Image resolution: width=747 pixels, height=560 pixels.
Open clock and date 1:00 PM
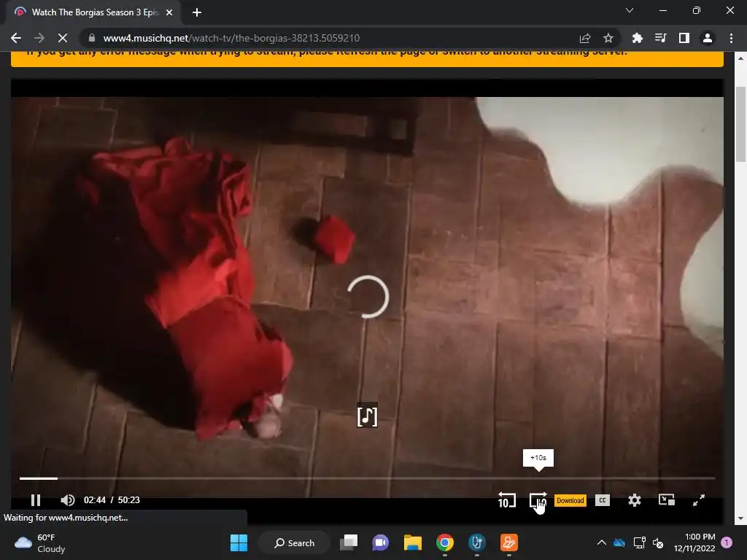694,542
